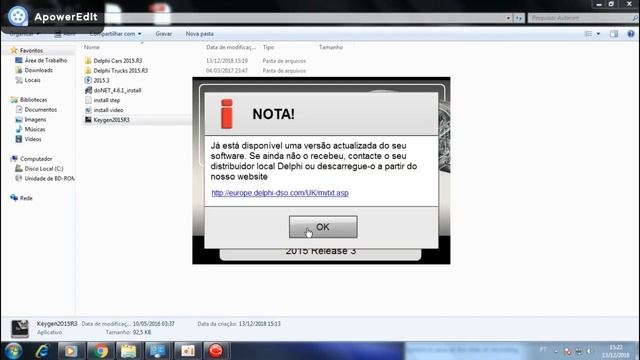Open the view options dropdown arrow

(598, 34)
